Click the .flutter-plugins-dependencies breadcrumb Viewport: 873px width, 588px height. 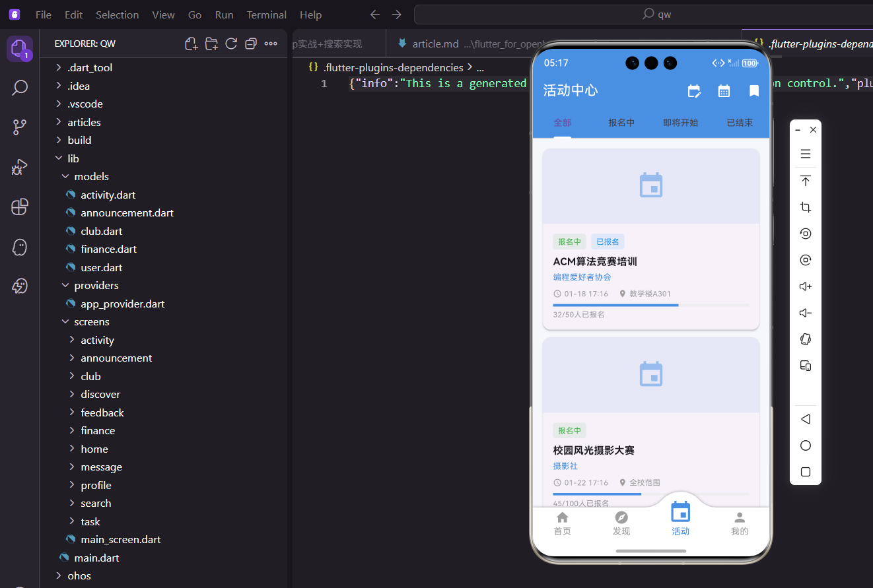pyautogui.click(x=393, y=67)
